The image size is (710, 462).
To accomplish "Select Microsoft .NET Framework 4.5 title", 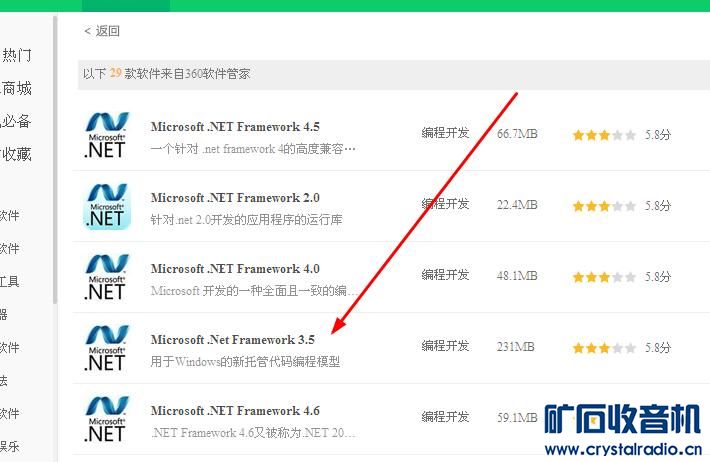I will click(235, 127).
